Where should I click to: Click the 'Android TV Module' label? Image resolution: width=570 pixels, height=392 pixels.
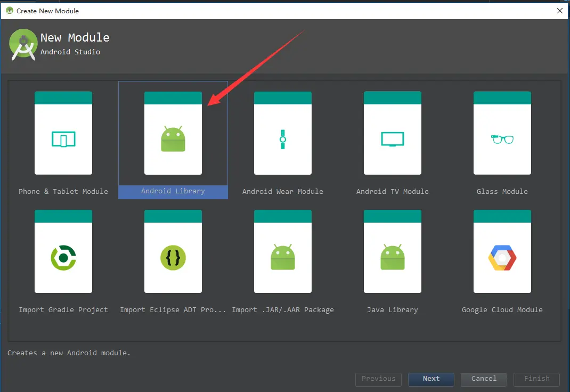(x=393, y=191)
